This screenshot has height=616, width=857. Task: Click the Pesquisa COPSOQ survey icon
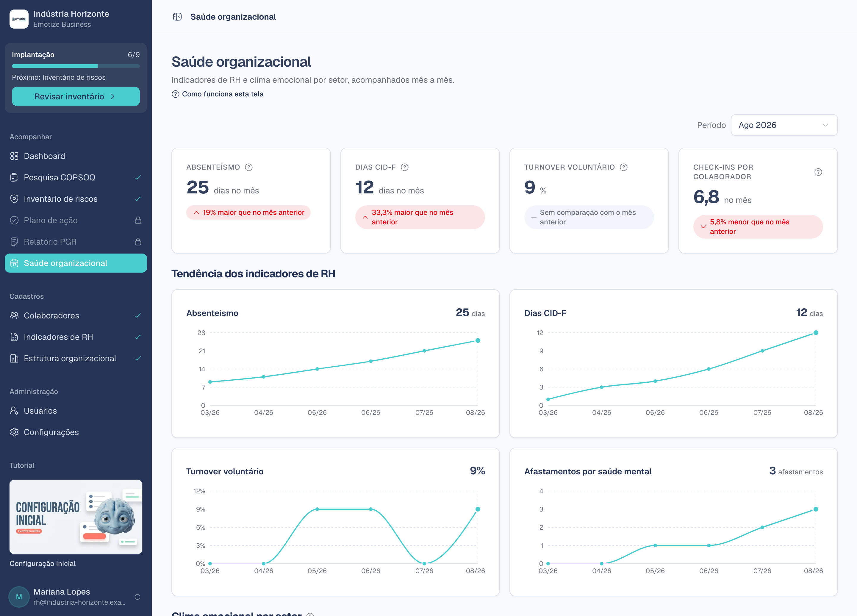(x=14, y=178)
